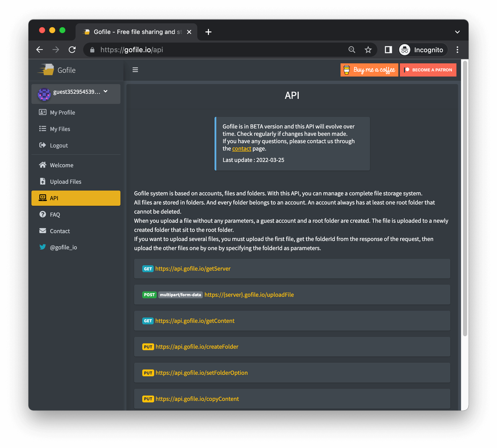Open the Contact sidebar page
Screen dimensions: 497x448
point(76,231)
